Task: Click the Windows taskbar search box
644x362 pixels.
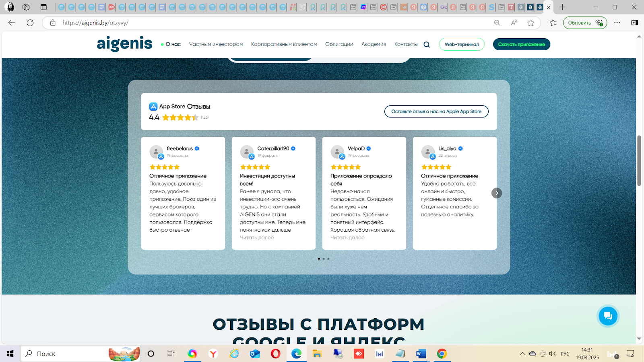Action: click(x=80, y=354)
